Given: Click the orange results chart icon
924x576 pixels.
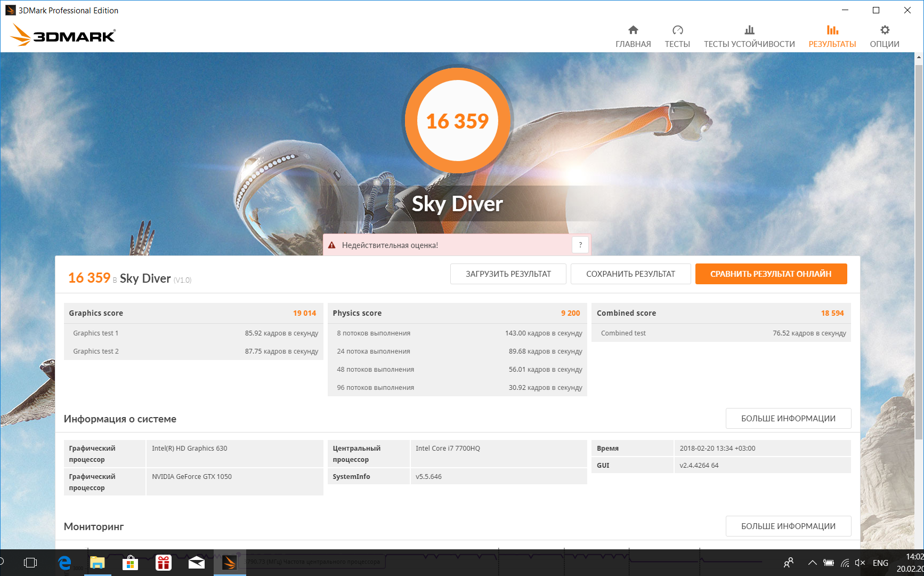Looking at the screenshot, I should coord(832,30).
